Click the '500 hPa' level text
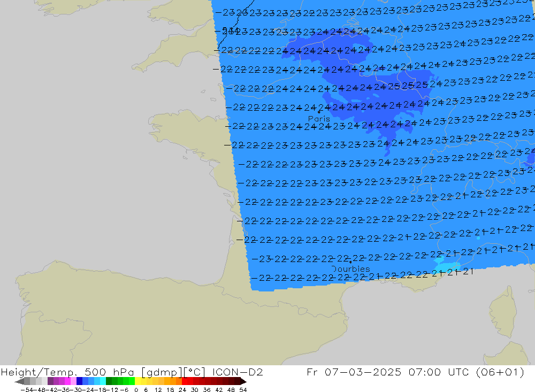Image resolution: width=535 pixels, height=392 pixels. click(x=109, y=372)
